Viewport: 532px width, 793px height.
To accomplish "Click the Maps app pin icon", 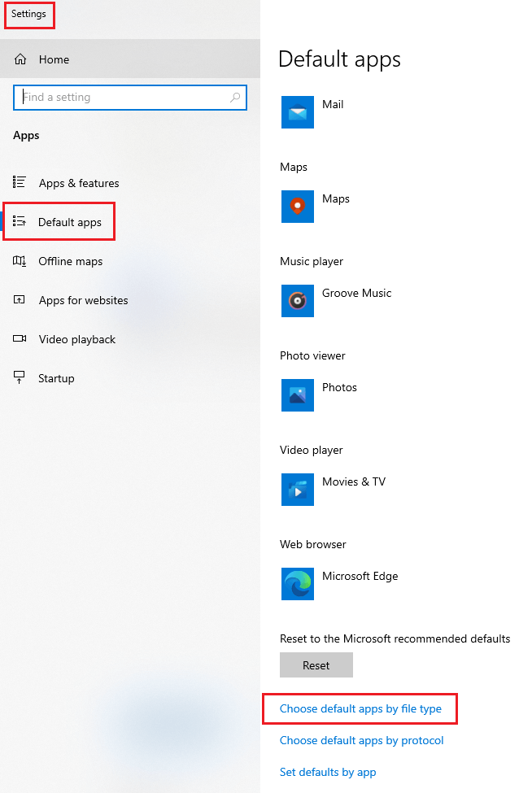I will click(x=298, y=207).
